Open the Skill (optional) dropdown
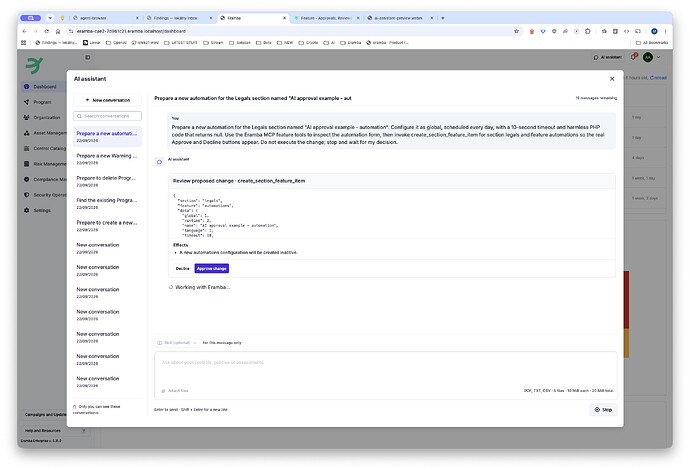The image size is (690, 470). [177, 343]
